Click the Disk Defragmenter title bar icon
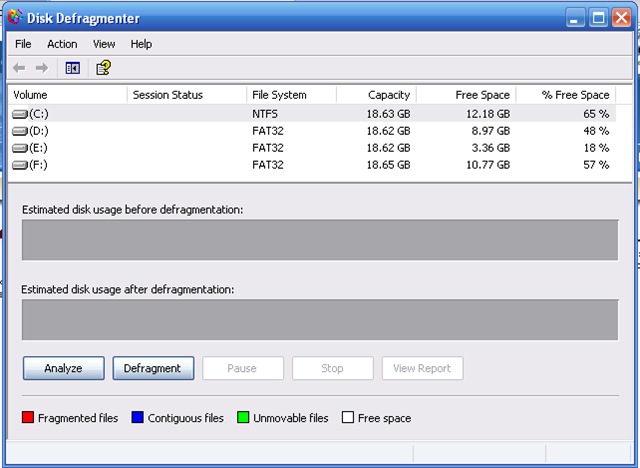The width and height of the screenshot is (640, 468). (15, 17)
